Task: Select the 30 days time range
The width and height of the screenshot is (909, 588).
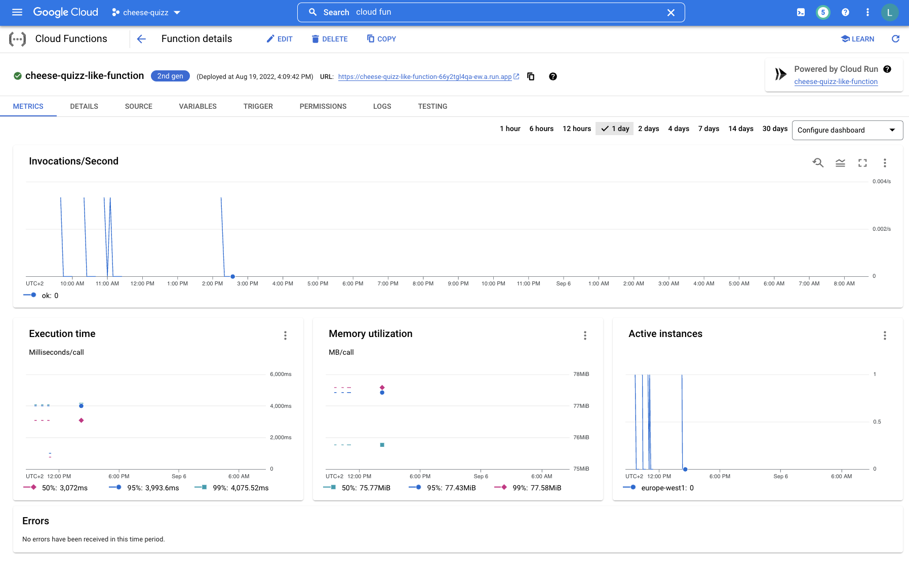Action: [x=775, y=129]
